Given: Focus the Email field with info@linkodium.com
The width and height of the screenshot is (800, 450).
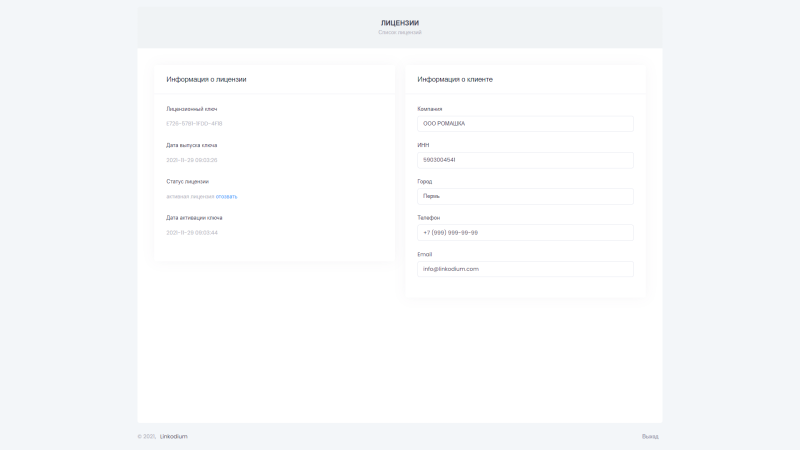Looking at the screenshot, I should [525, 269].
